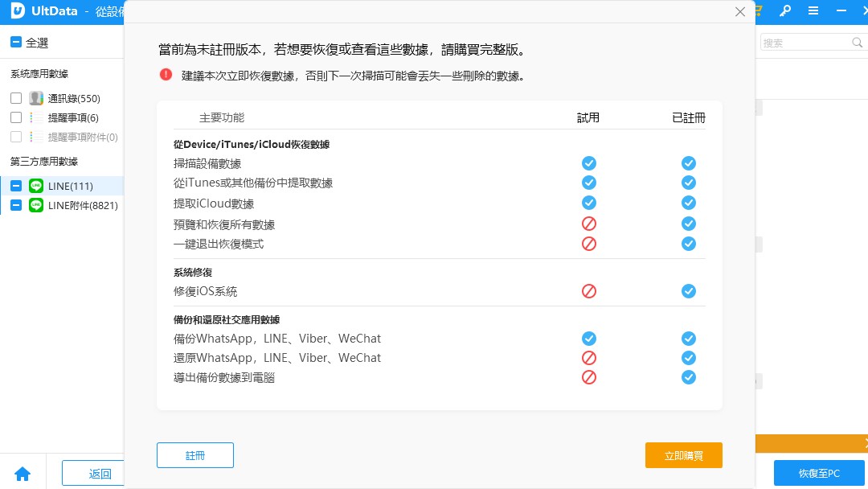
Task: Click 已註冊 checkmark for 預覽和恢復所有數據
Action: pyautogui.click(x=689, y=224)
